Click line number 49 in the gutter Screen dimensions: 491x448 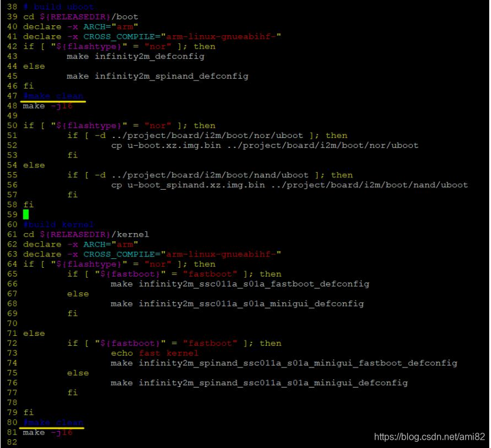coord(12,116)
